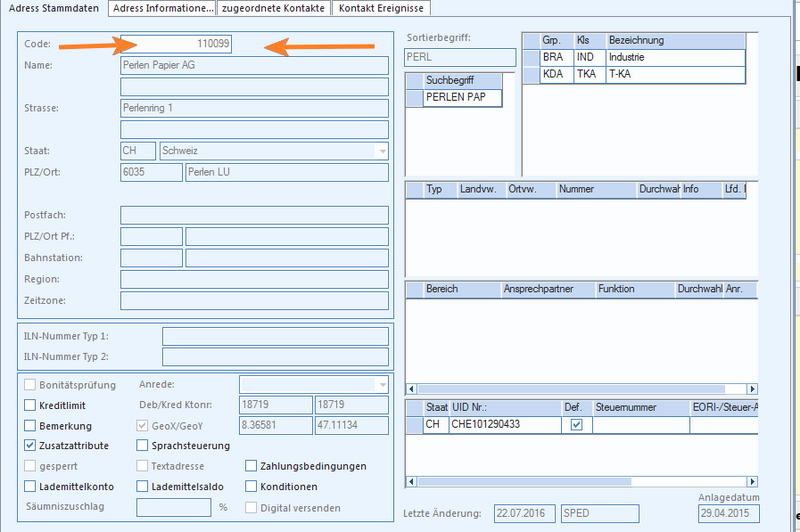The width and height of the screenshot is (800, 532).
Task: Click the Bezeichnung column header
Action: 676,41
